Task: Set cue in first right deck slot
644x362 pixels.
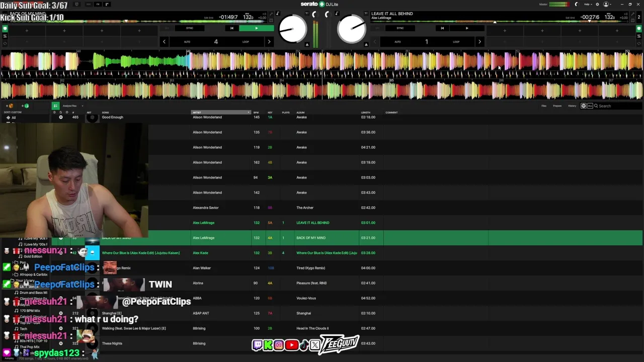Action: 505,31
